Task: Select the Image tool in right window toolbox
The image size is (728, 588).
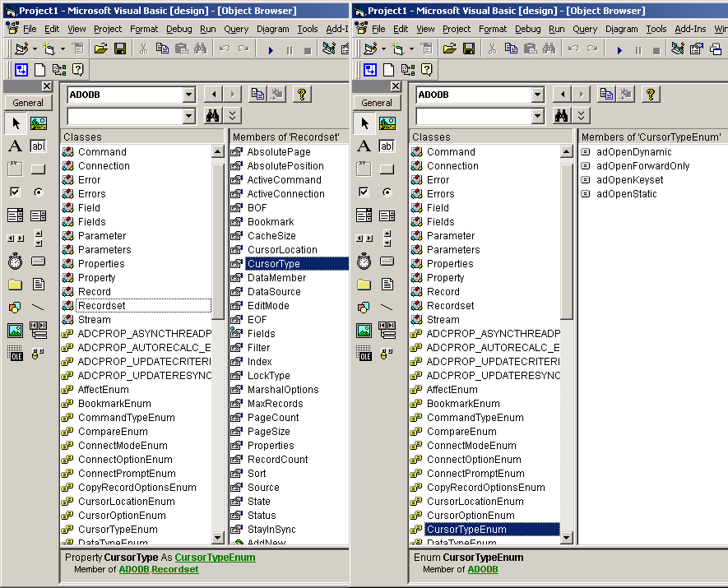Action: (364, 331)
